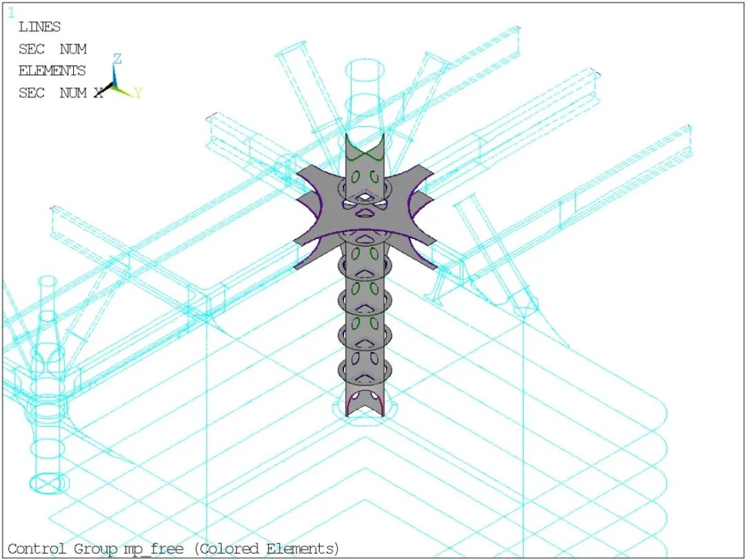Click SEC NUM directly below ELEMENTS

click(52, 93)
